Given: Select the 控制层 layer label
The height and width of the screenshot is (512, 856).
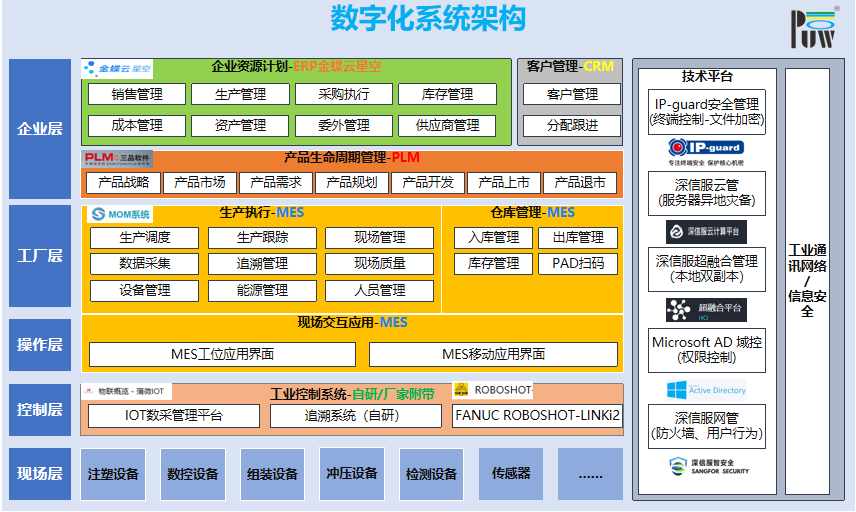Looking at the screenshot, I should click(x=40, y=410).
